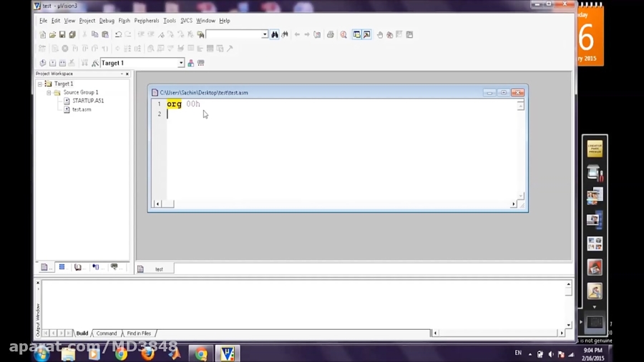Click the Incremental Find binoculars icon
The width and height of the screenshot is (644, 362).
point(285,35)
